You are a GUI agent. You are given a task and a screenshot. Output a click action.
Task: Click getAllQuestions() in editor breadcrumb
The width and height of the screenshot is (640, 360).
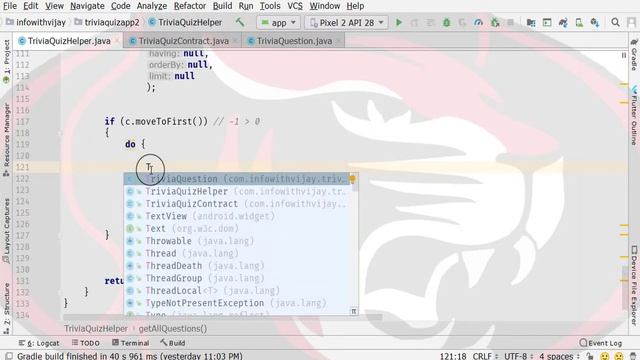click(x=173, y=329)
